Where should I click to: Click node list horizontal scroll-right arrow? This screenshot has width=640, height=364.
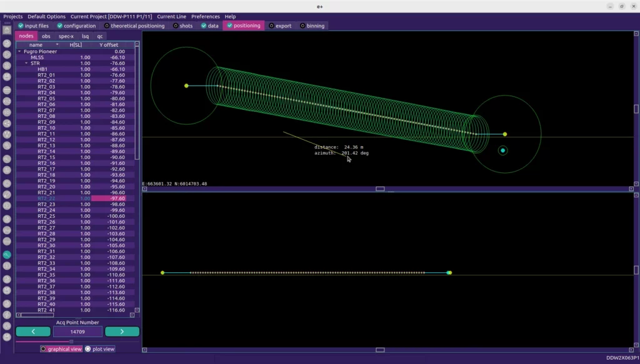click(x=132, y=315)
